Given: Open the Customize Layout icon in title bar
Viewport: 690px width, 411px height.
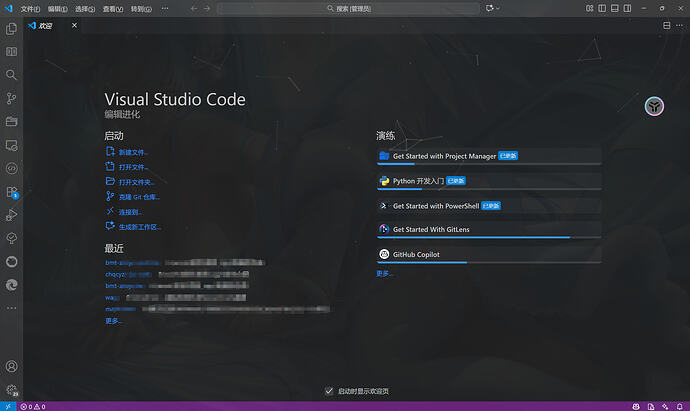Looking at the screenshot, I should click(x=589, y=8).
